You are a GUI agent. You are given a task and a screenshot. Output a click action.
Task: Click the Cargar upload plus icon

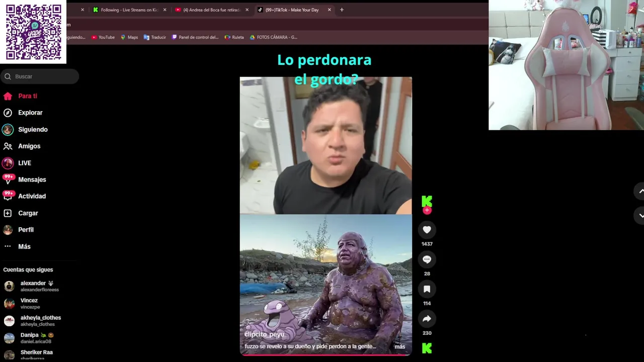coord(8,213)
